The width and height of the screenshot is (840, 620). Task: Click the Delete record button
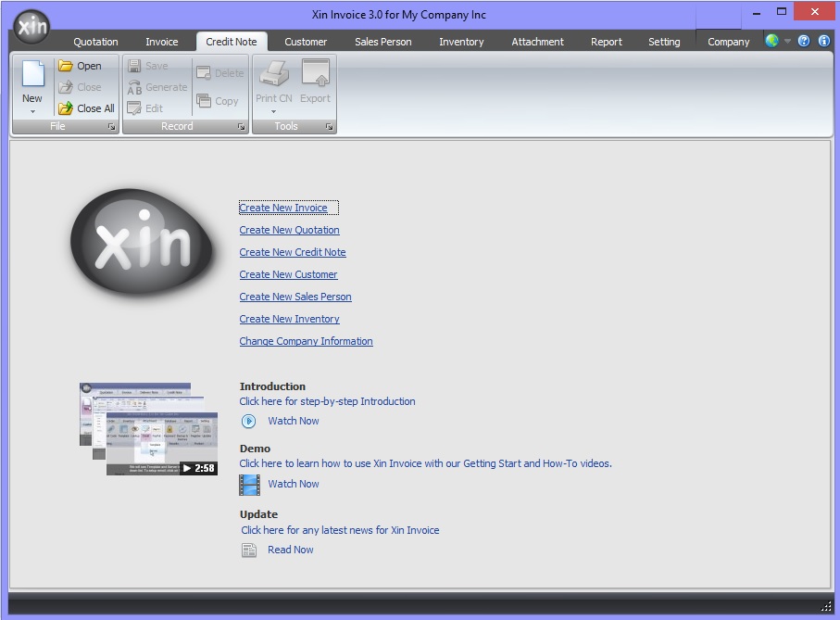point(220,73)
